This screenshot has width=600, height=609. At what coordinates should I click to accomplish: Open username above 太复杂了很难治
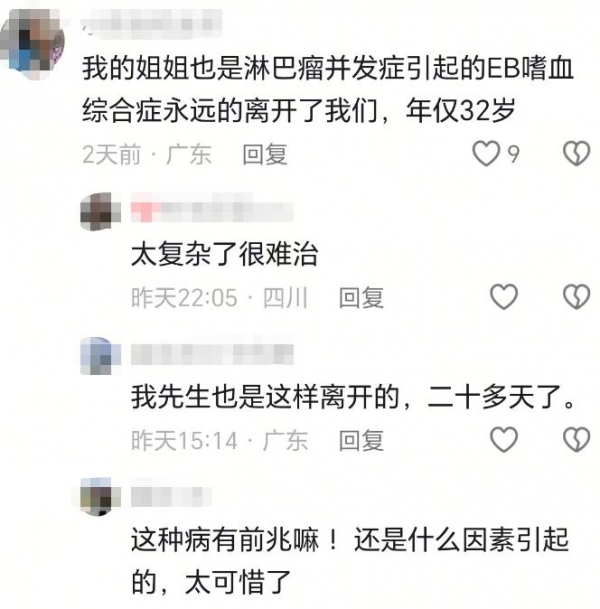pos(212,207)
